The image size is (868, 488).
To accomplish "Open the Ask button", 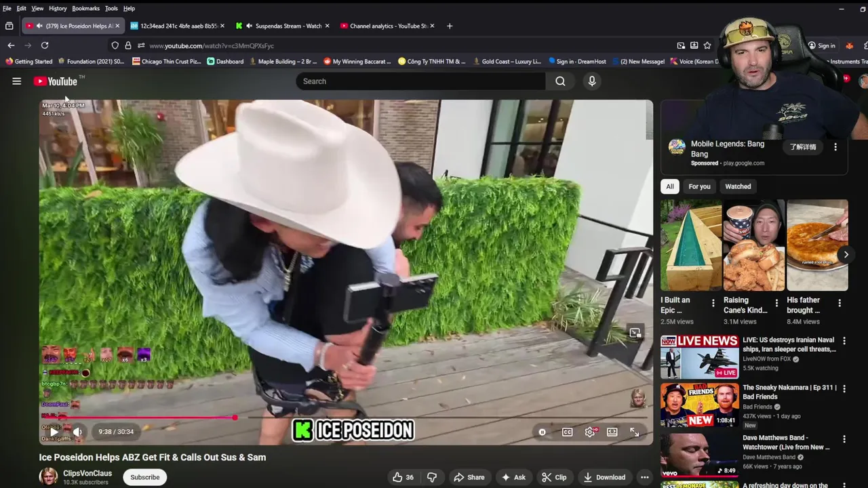I will (513, 477).
